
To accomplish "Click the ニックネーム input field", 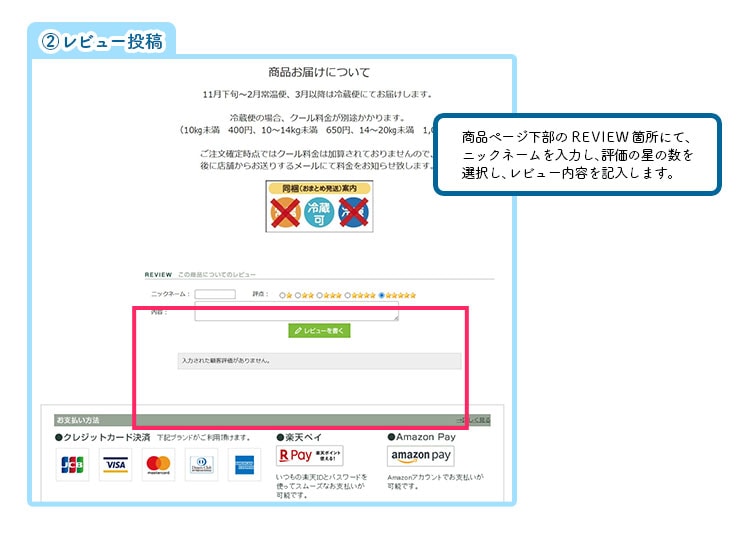I will tap(215, 294).
